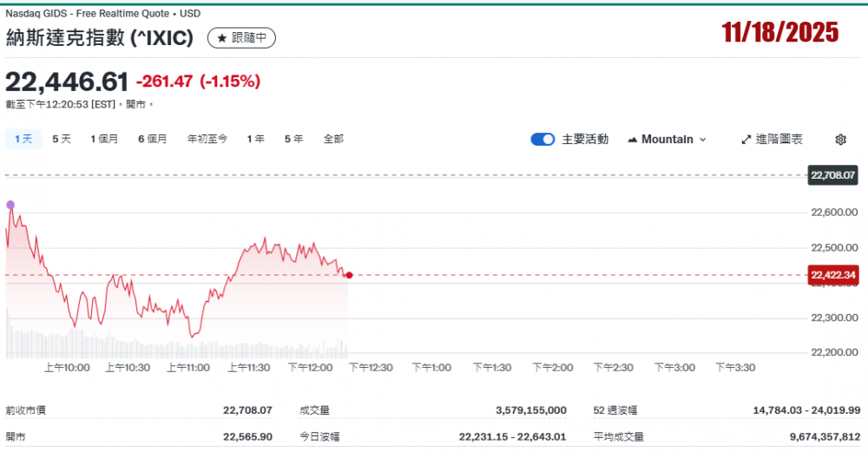Click the star icon in follow button
868x458 pixels.
click(x=220, y=38)
